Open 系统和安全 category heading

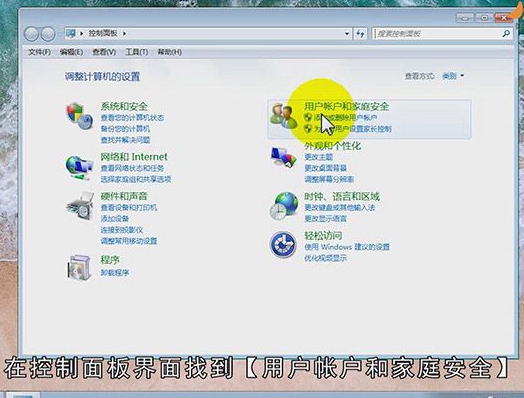pos(124,106)
